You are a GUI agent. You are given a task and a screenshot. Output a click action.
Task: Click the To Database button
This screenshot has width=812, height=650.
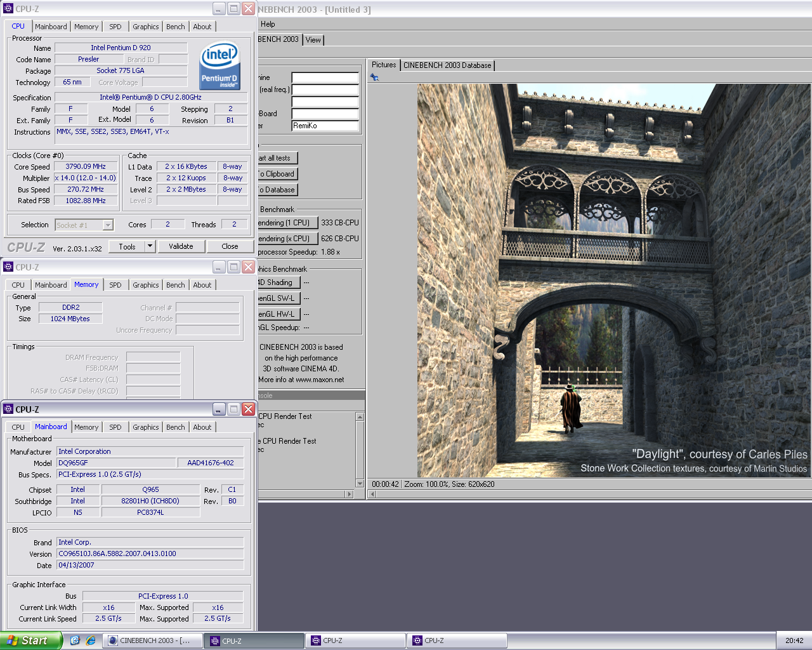coord(277,190)
